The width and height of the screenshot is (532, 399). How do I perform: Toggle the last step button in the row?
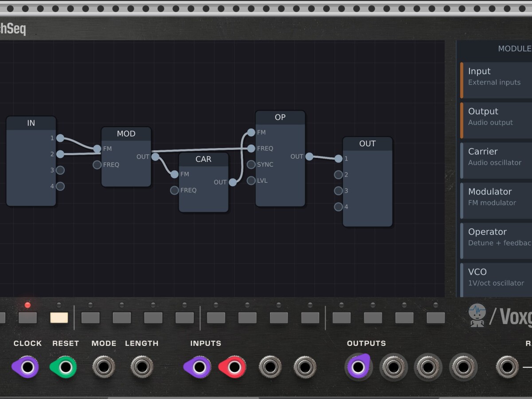click(435, 318)
